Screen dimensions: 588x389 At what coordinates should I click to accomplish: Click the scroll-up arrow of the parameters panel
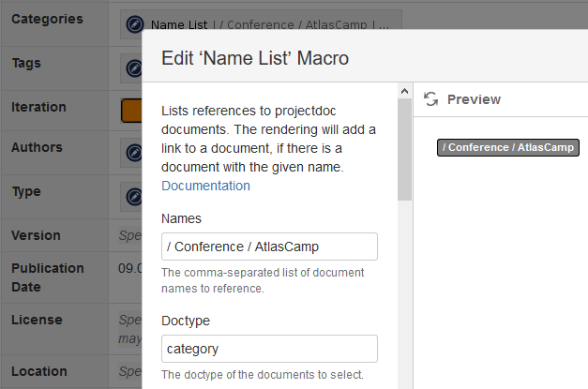(404, 91)
